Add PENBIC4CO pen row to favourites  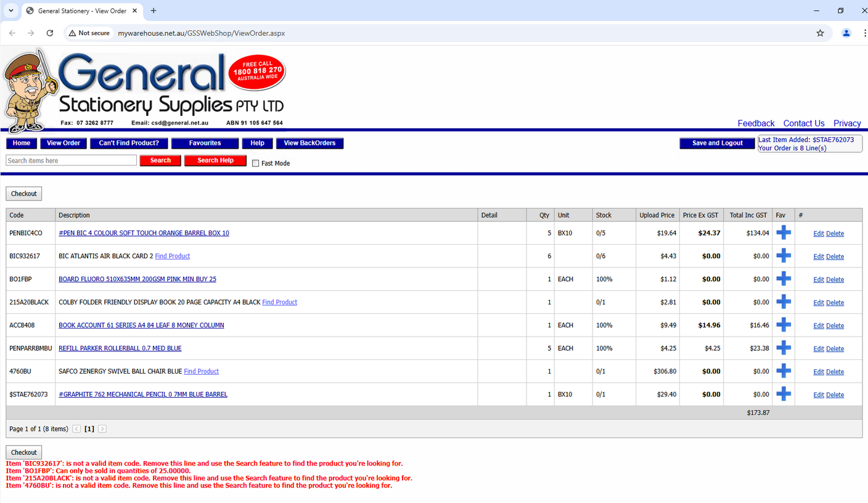click(x=783, y=232)
